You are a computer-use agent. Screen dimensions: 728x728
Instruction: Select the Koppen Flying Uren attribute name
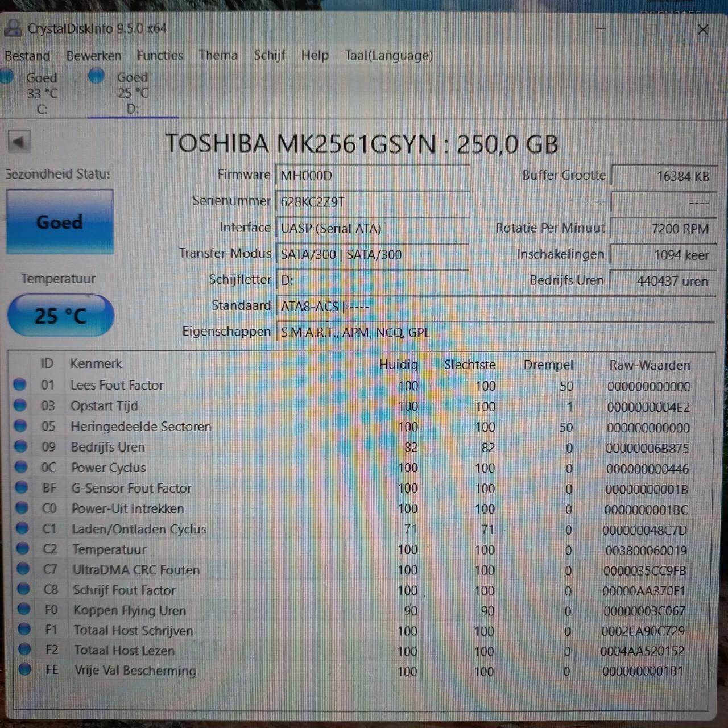(x=130, y=611)
